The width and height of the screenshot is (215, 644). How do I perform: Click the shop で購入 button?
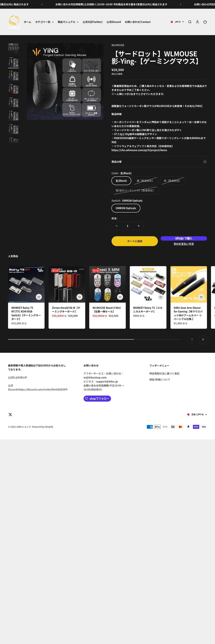(x=184, y=238)
